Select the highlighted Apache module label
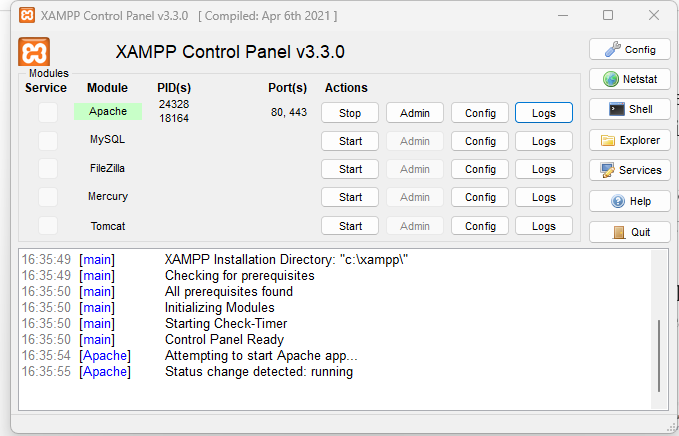 coord(108,111)
